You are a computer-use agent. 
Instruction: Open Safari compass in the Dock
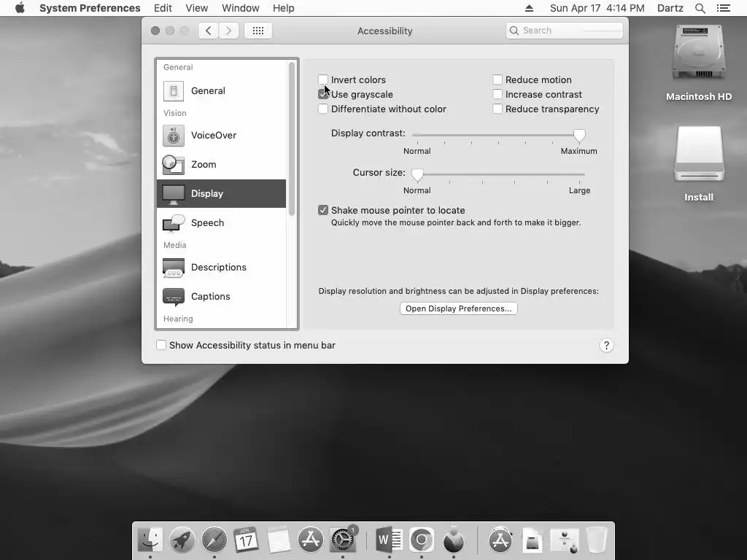214,540
